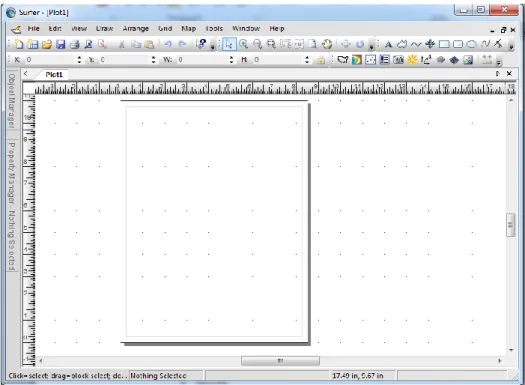The image size is (525, 385).
Task: Create a new contour map
Action: pyautogui.click(x=357, y=60)
